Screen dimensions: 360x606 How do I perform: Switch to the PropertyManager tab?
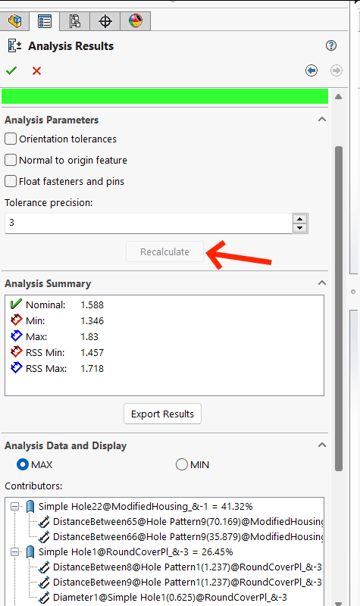[44, 21]
